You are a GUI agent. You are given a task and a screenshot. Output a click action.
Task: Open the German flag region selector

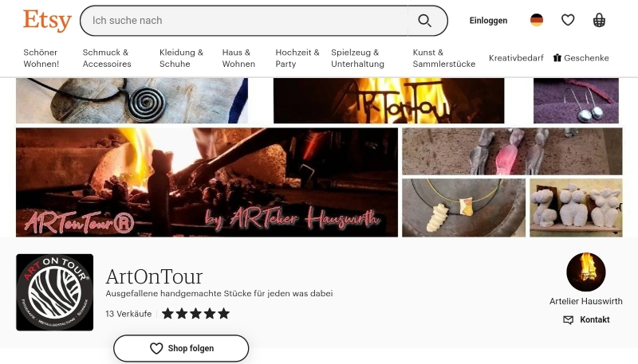click(537, 20)
